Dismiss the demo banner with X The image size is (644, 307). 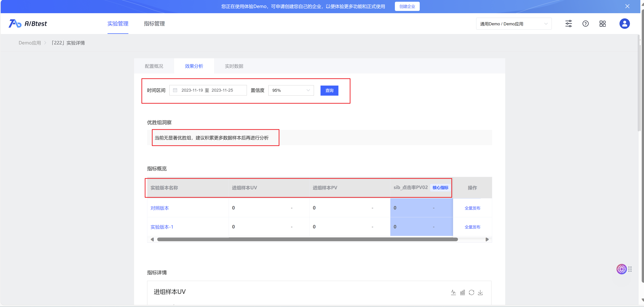[x=627, y=6]
